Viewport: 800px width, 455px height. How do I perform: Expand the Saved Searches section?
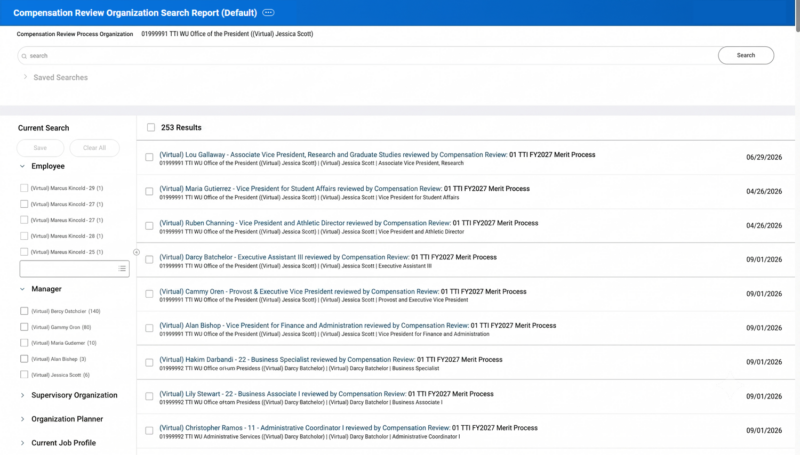(25, 77)
